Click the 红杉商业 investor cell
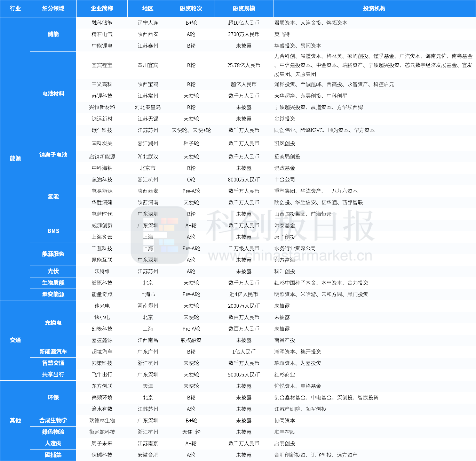Image resolution: width=476 pixels, height=461 pixels. pyautogui.click(x=285, y=374)
